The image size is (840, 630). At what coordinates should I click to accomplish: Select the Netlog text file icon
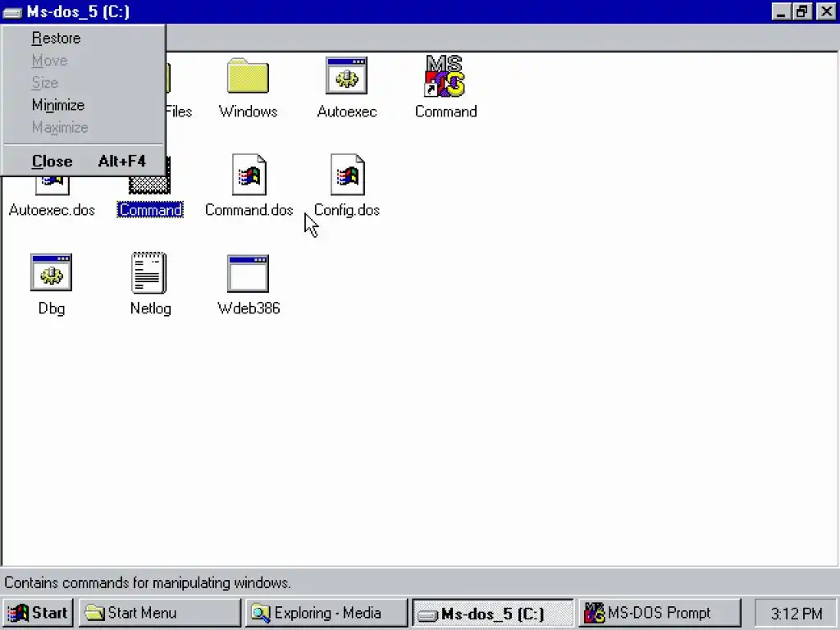pyautogui.click(x=149, y=272)
